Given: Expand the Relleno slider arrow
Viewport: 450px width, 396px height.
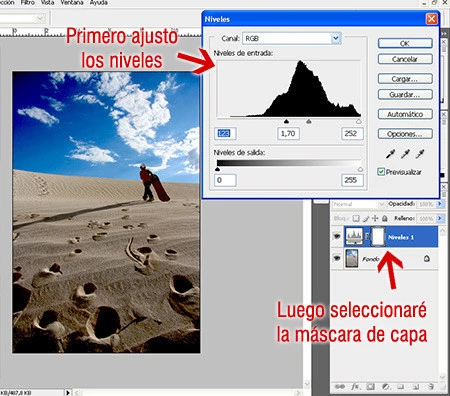Looking at the screenshot, I should pyautogui.click(x=440, y=218).
